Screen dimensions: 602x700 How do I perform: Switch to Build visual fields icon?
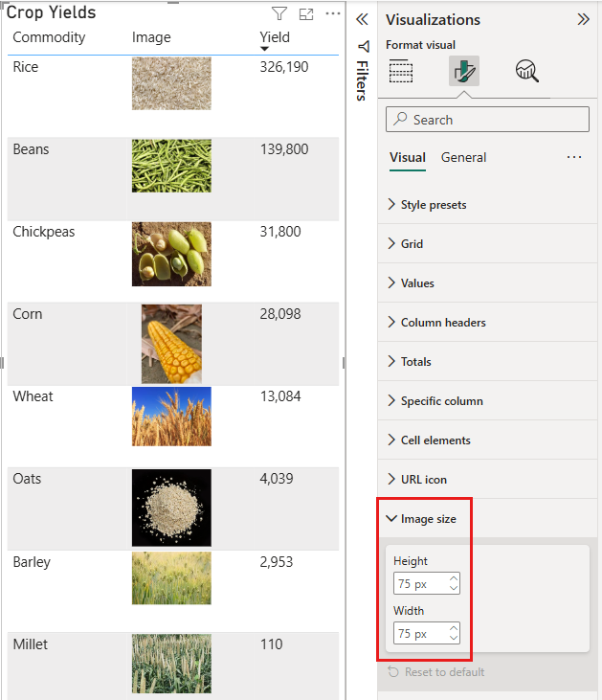click(x=401, y=71)
